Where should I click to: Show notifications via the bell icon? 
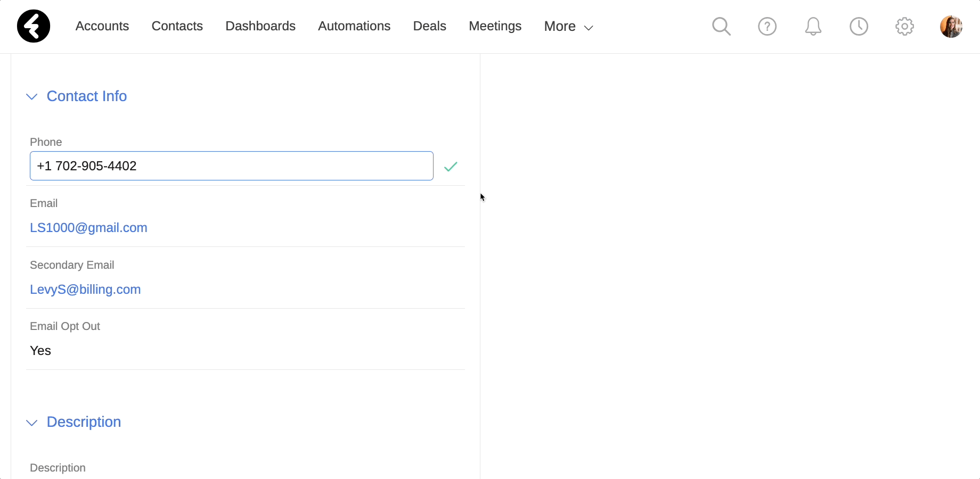tap(813, 26)
